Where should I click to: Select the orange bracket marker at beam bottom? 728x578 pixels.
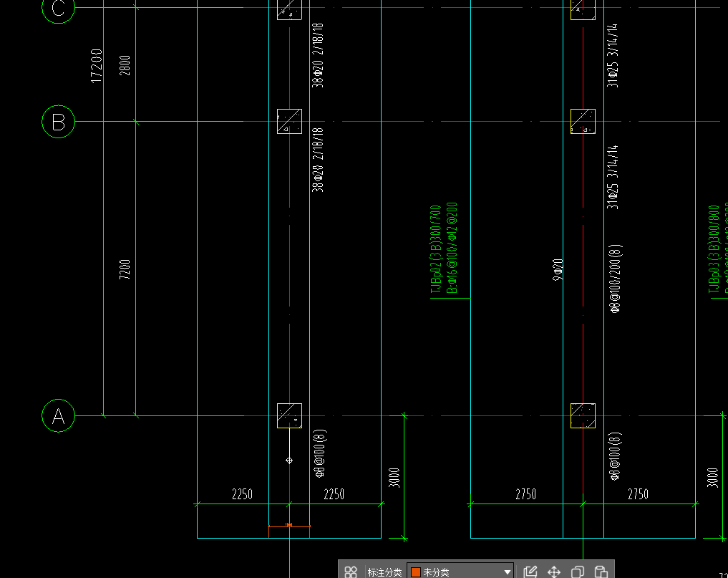pos(288,530)
